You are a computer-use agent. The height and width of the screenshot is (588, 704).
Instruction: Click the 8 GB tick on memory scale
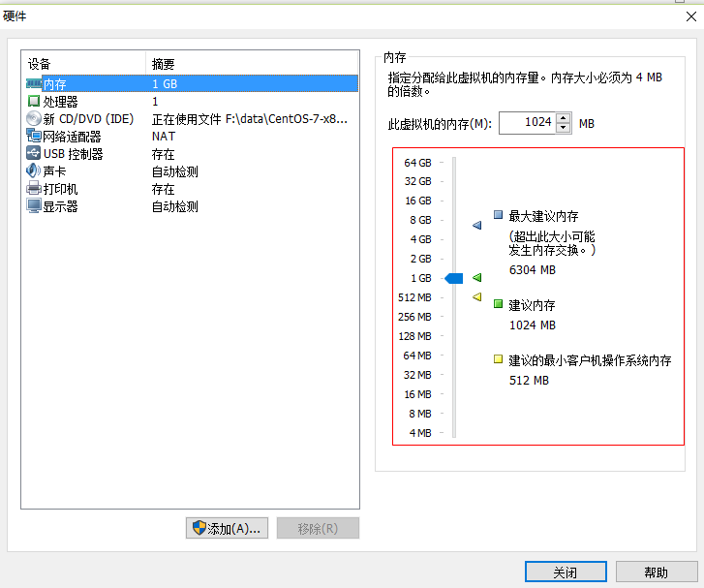[x=420, y=220]
